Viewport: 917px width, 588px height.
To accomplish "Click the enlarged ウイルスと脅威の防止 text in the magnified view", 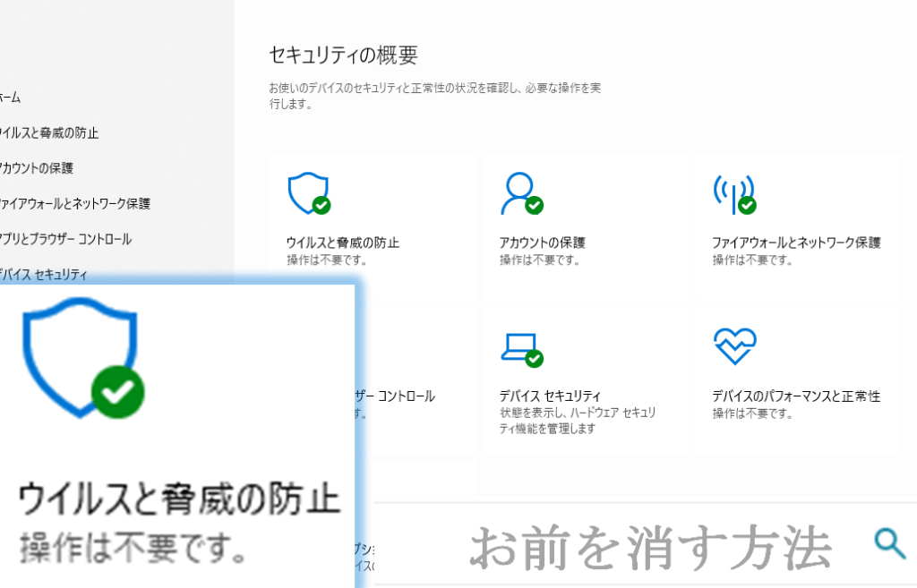I will coord(179,499).
